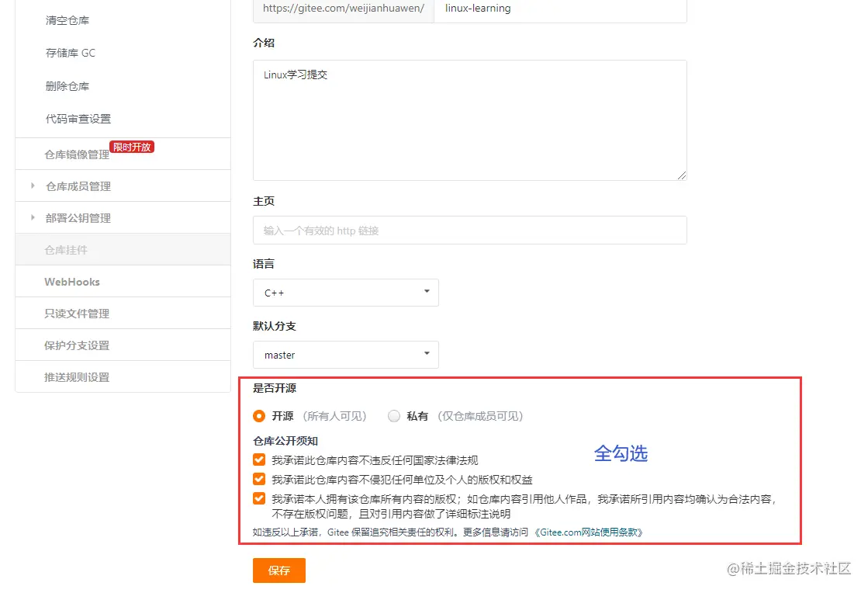Viewport: 868px width, 593px height.
Task: Click the 主页 label
Action: (264, 202)
